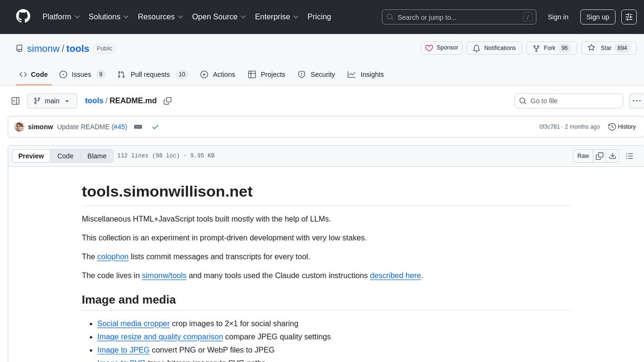
Task: Open the Insights tab
Action: [x=366, y=74]
